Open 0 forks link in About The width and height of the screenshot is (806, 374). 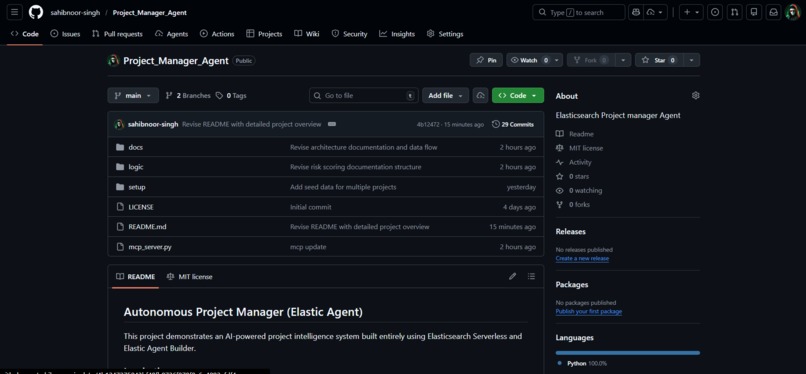[x=573, y=204]
